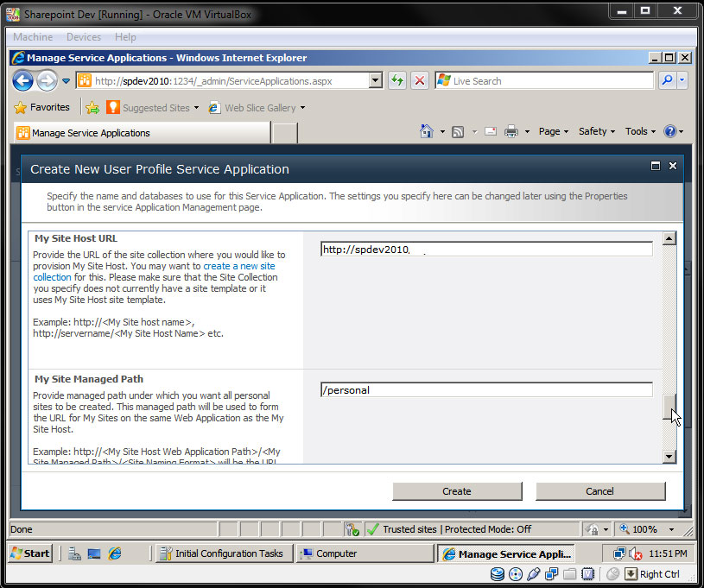Image resolution: width=704 pixels, height=588 pixels.
Task: Click VirtualBox optical disk status icon
Action: click(x=516, y=574)
